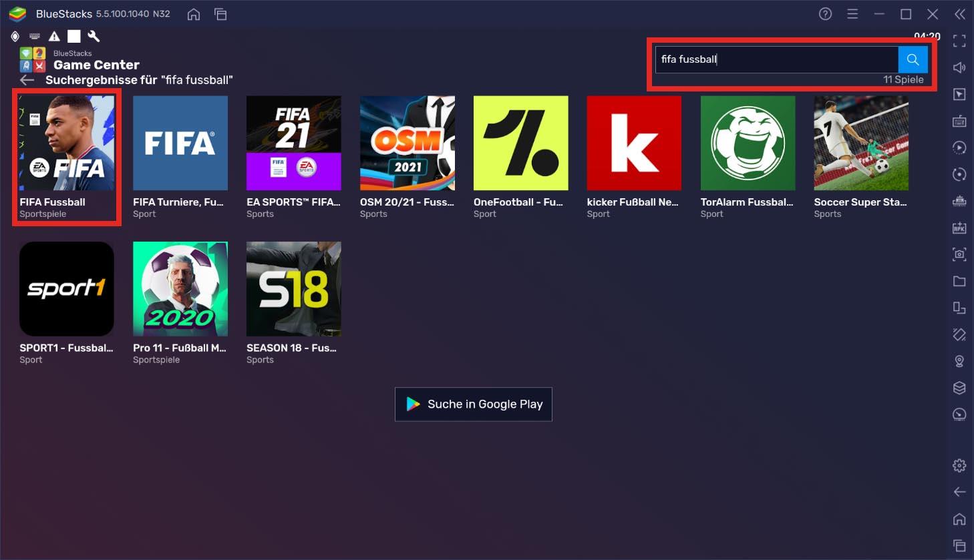Take a screenshot with camera icon
Image resolution: width=974 pixels, height=560 pixels.
pos(959,254)
